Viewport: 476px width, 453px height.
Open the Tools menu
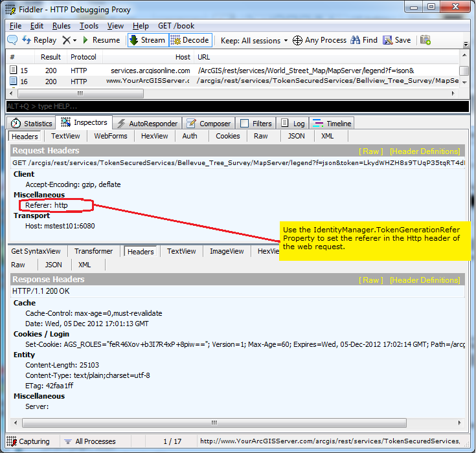pos(89,26)
